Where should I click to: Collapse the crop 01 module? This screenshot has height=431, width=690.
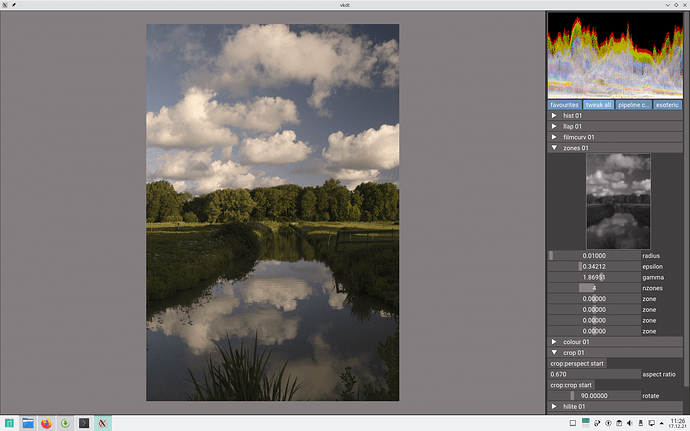pos(555,352)
